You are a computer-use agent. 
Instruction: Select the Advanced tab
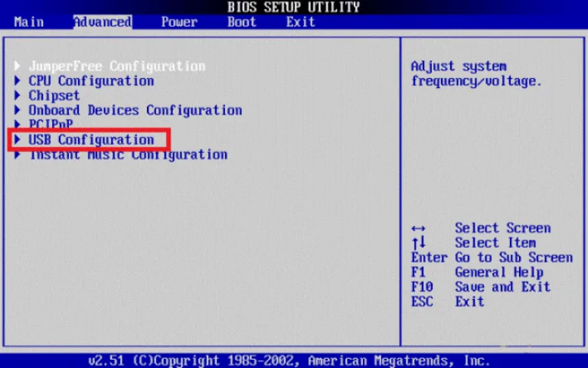103,21
